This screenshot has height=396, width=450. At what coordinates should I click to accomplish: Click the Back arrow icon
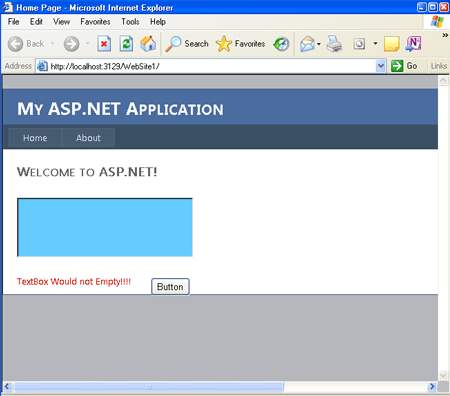coord(15,44)
